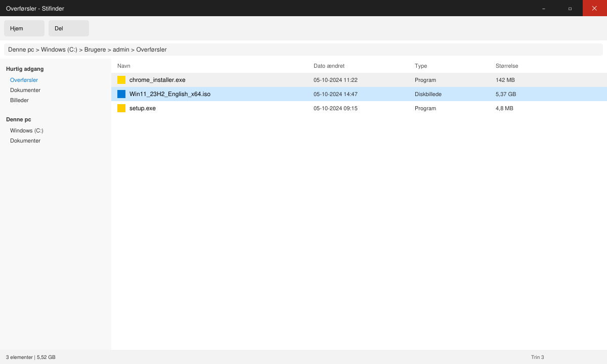The image size is (607, 364).
Task: Click the 142 MB size value
Action: (x=505, y=80)
